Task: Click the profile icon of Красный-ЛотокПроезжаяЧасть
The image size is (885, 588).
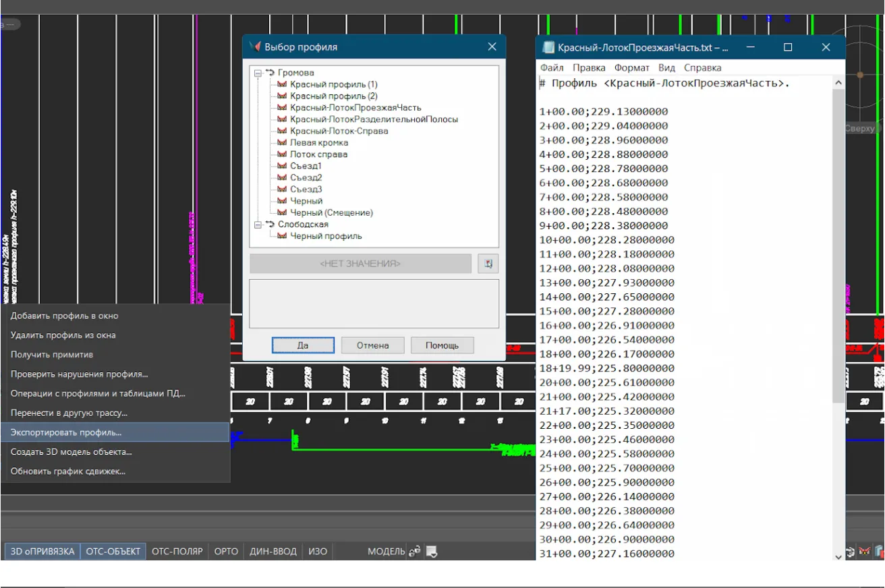Action: (x=282, y=108)
